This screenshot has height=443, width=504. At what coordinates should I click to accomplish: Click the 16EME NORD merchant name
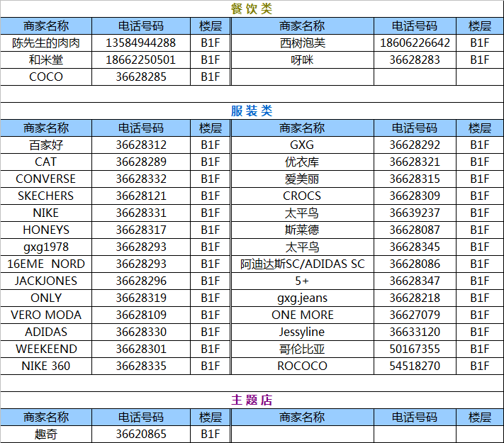click(46, 264)
